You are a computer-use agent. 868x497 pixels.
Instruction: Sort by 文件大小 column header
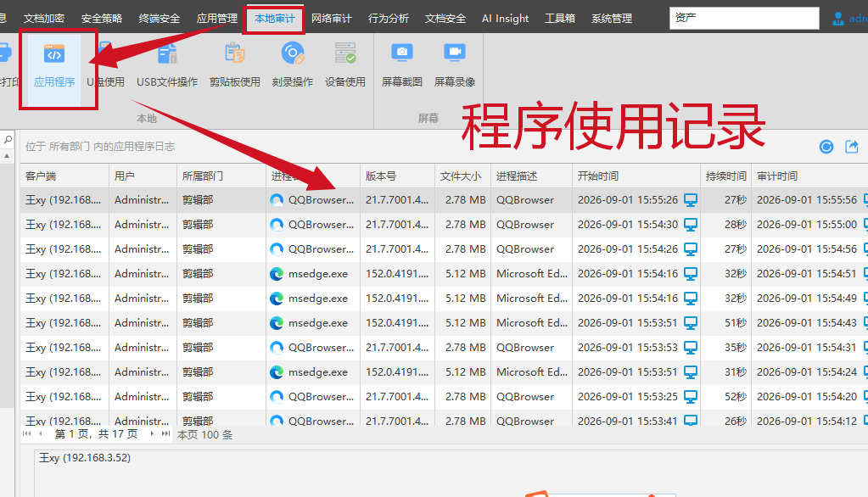(x=462, y=176)
